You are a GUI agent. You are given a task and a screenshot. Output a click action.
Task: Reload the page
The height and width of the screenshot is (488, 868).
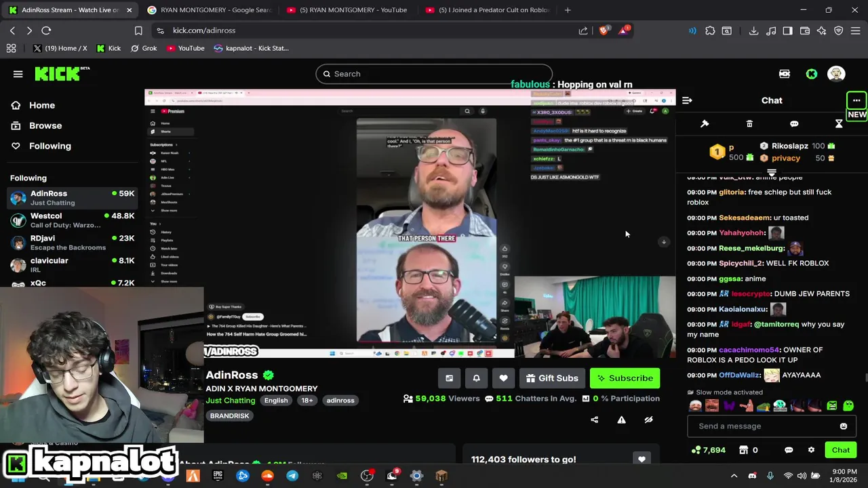coord(46,30)
